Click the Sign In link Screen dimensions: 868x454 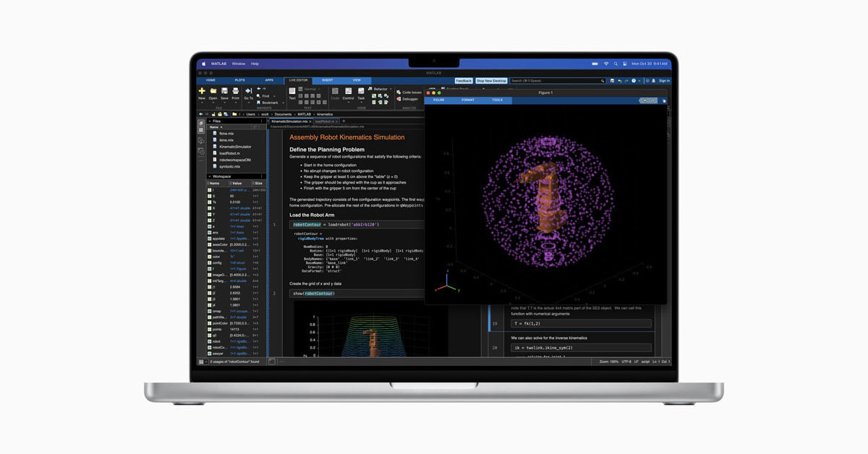(x=664, y=81)
